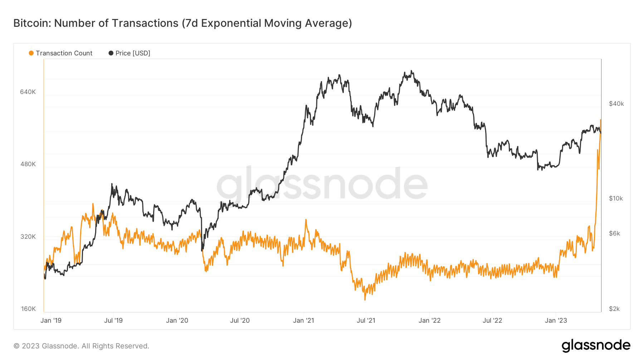Toggle the Transaction Count legend label
This screenshot has width=644, height=362.
(64, 53)
